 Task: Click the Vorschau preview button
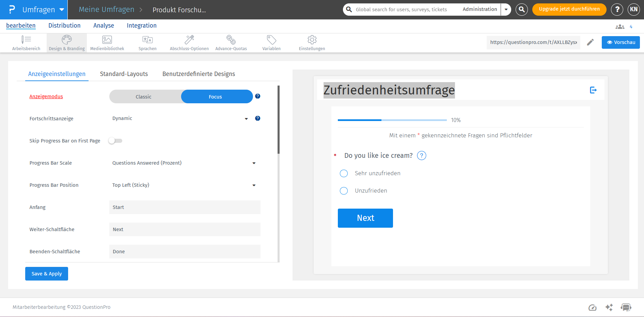point(621,42)
